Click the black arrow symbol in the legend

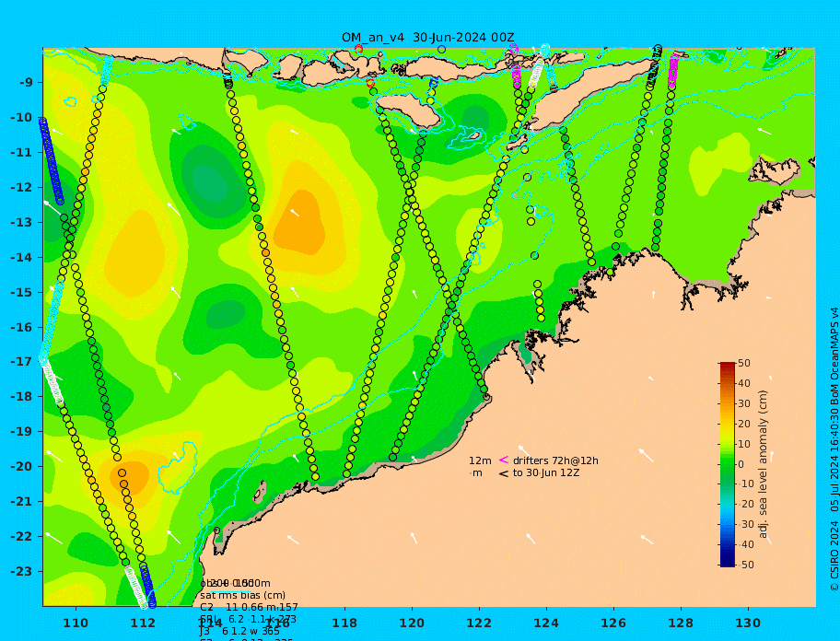tap(503, 473)
